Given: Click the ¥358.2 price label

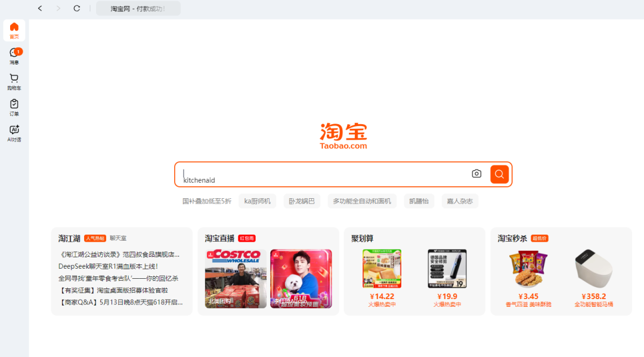Looking at the screenshot, I should 594,297.
